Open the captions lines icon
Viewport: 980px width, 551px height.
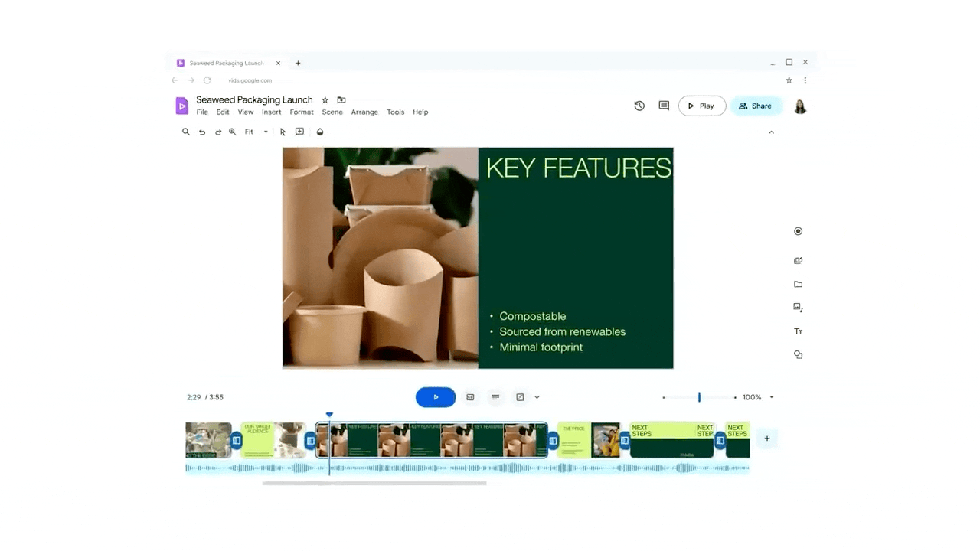click(495, 397)
